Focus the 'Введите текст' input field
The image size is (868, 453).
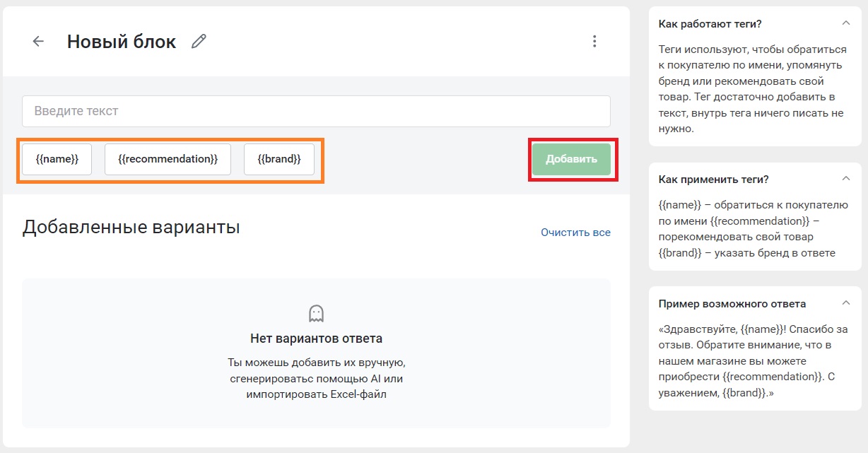coord(316,111)
